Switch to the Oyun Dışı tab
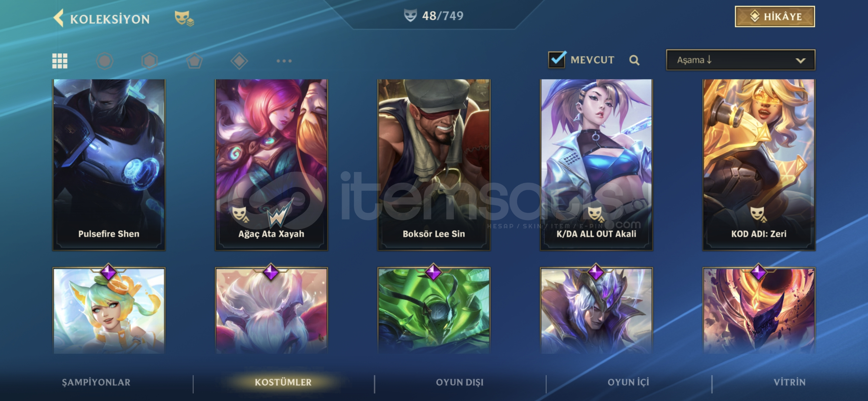The image size is (868, 401). (460, 382)
